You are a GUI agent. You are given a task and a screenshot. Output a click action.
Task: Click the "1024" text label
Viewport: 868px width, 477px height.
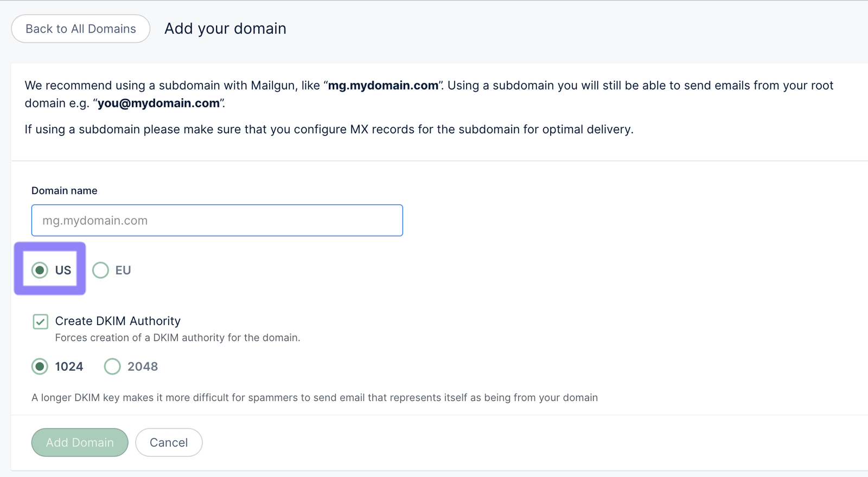(69, 366)
